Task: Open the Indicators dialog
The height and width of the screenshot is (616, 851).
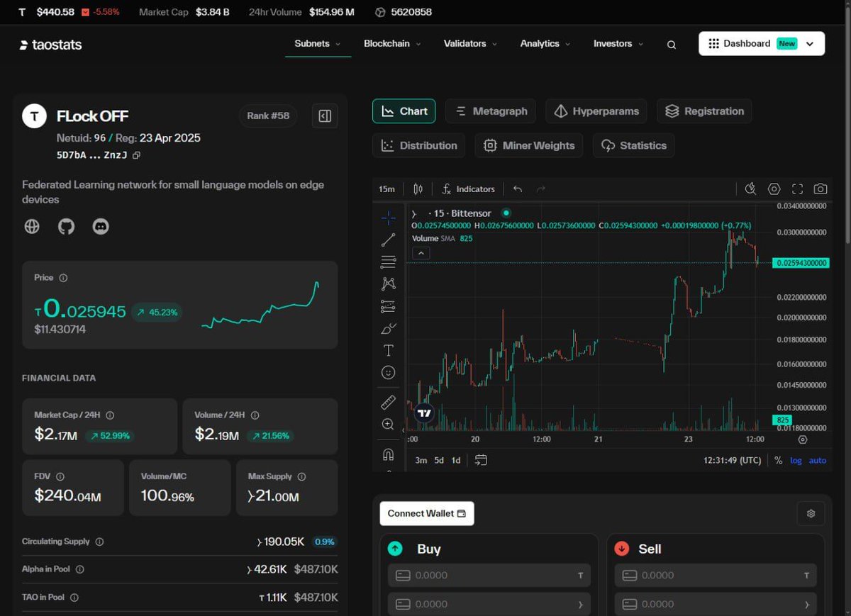Action: (468, 189)
